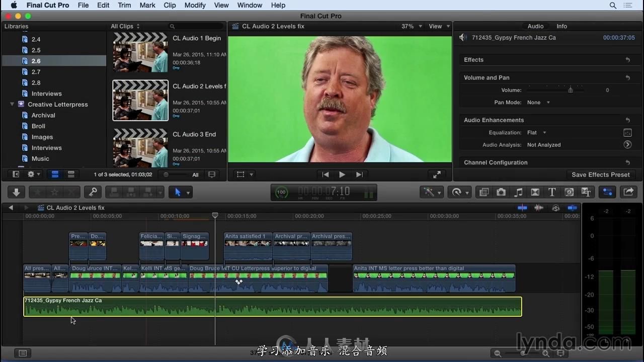Click the Audio Analysis arrow button
The height and width of the screenshot is (362, 644).
pyautogui.click(x=627, y=145)
